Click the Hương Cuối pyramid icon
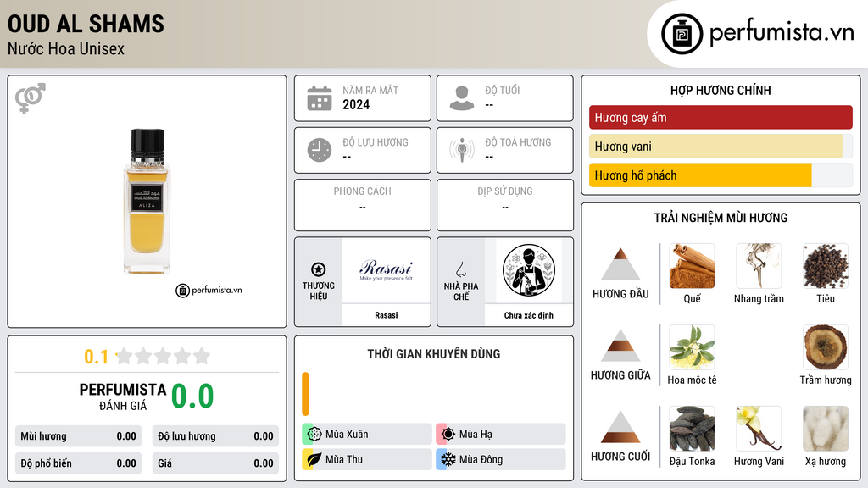868x488 pixels. click(620, 427)
